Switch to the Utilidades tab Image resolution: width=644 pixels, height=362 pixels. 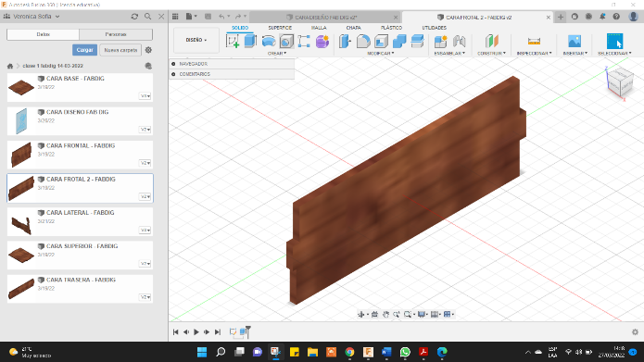coord(435,28)
